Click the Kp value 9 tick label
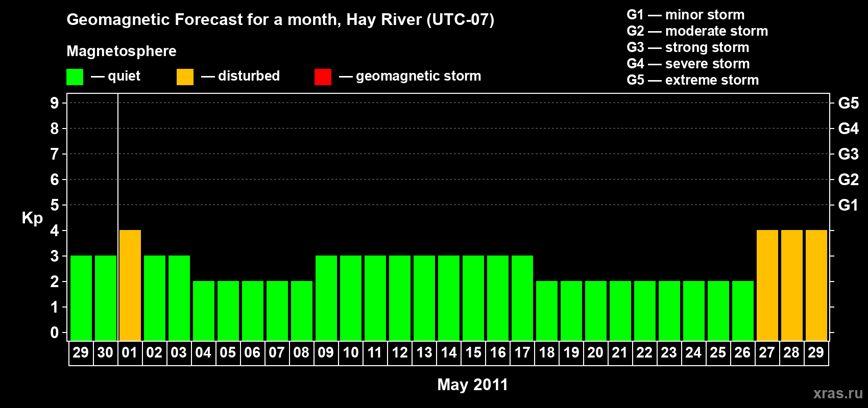Screen dimensions: 868x408 55,103
